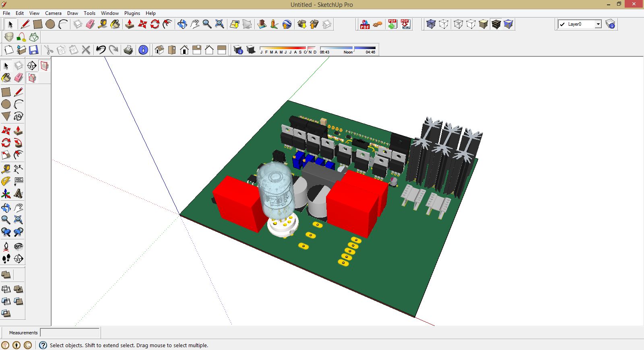Click the PDF with green plus icon
The height and width of the screenshot is (350, 644).
[392, 24]
